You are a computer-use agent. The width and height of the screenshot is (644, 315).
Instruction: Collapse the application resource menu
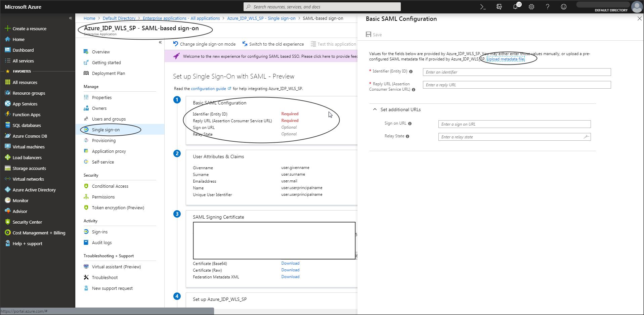[160, 42]
